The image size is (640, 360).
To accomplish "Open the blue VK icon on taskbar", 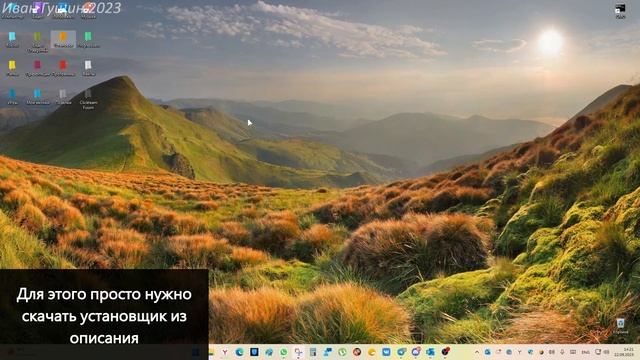I will pyautogui.click(x=386, y=352).
